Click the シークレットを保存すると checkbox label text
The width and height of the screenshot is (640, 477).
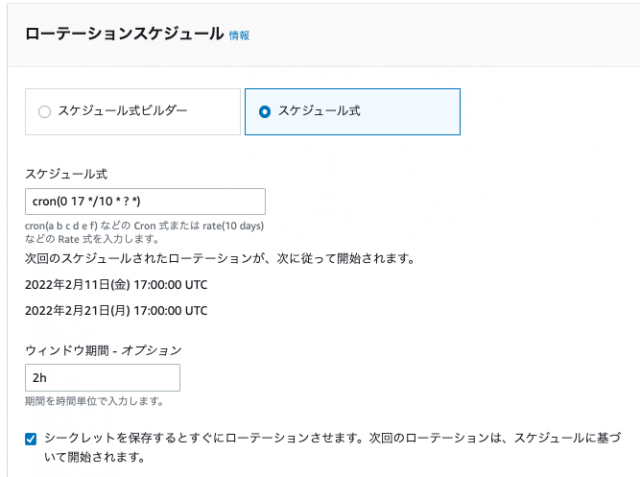pos(333,438)
